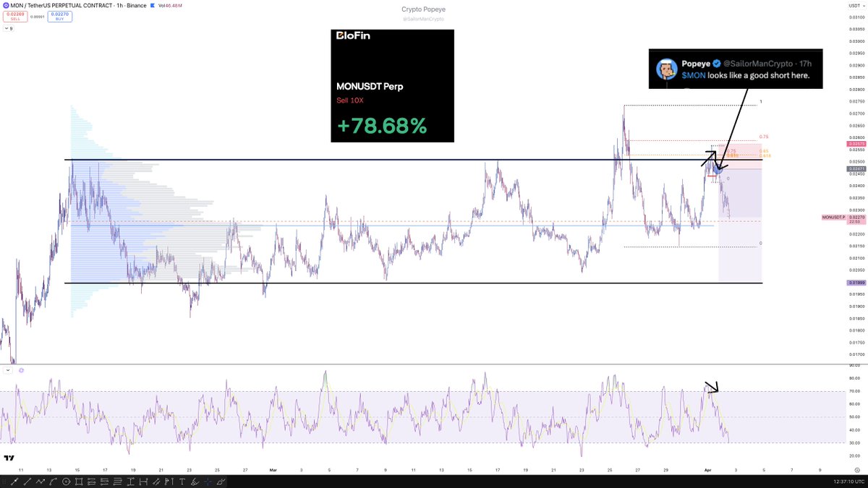Click the @SailorManCrypto handle in tweet
The image size is (868, 488).
(x=759, y=64)
